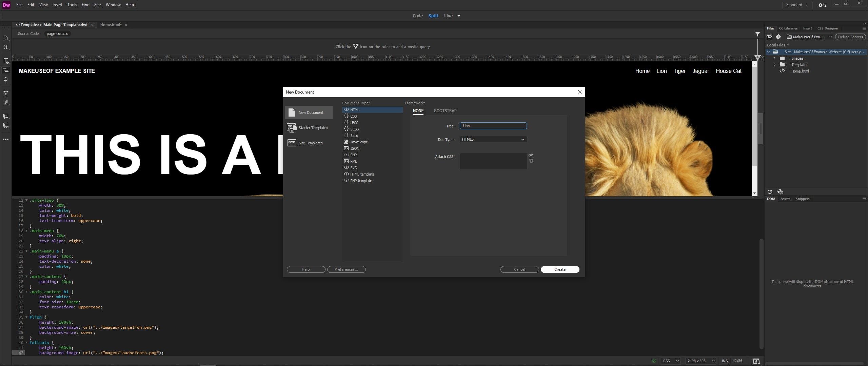The width and height of the screenshot is (868, 366).
Task: Select Site Templates in the dialog sidebar
Action: pos(310,143)
